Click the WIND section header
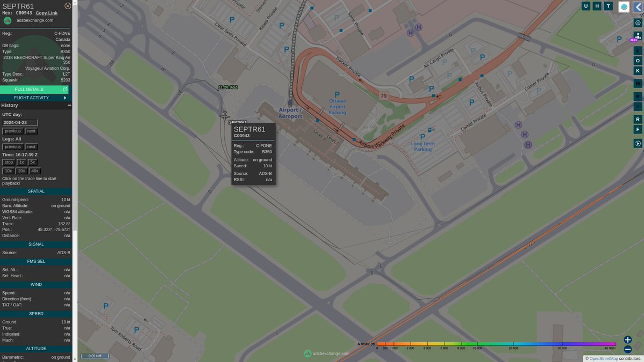 point(36,284)
